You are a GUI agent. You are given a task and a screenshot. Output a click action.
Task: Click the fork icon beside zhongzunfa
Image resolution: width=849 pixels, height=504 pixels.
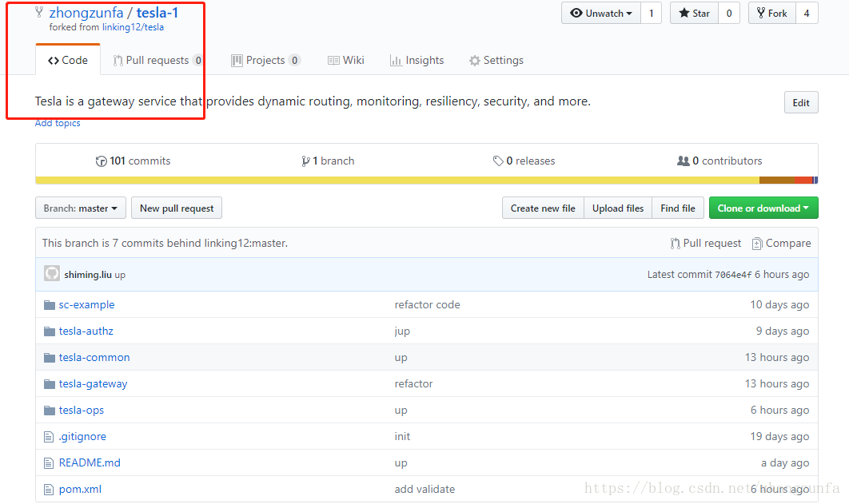(x=39, y=12)
